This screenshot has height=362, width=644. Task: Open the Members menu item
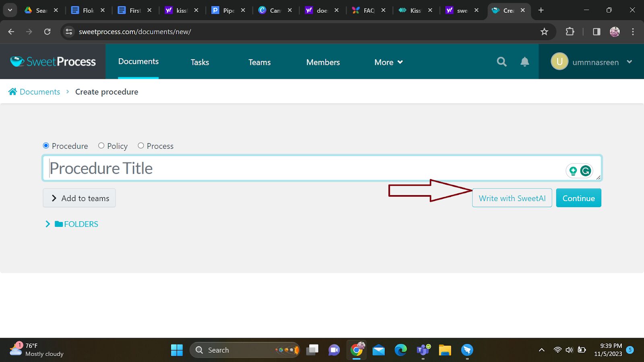tap(323, 62)
